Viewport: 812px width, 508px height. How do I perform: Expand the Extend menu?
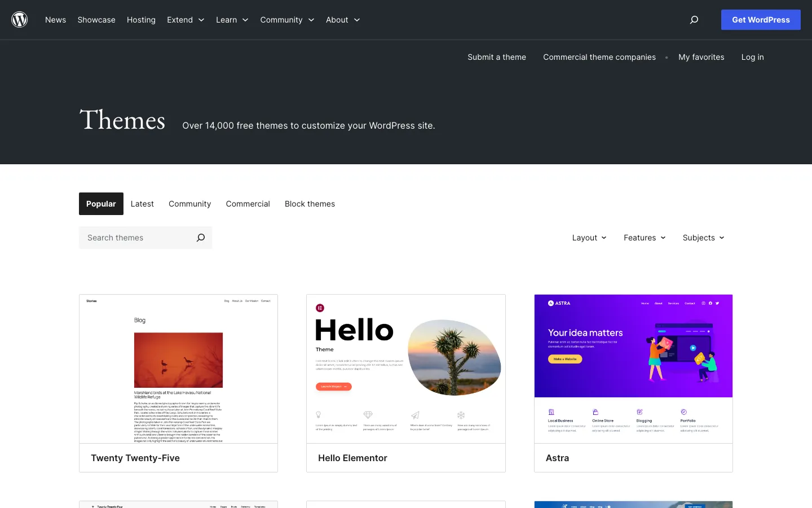pos(186,20)
